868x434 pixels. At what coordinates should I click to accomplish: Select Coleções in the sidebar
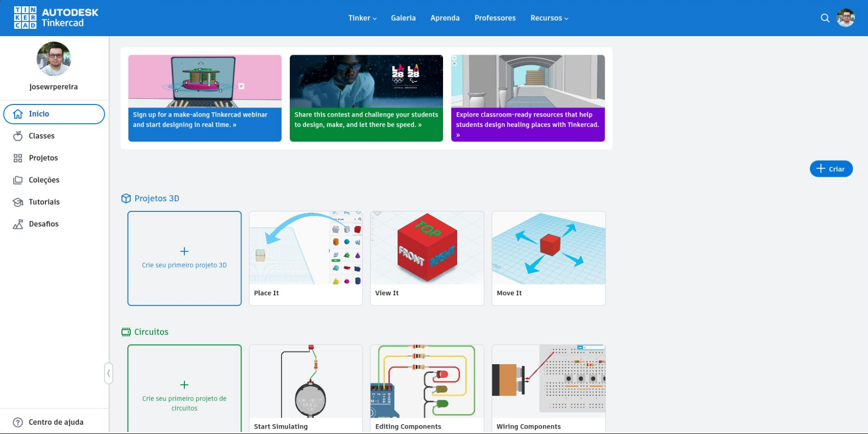tap(54, 180)
